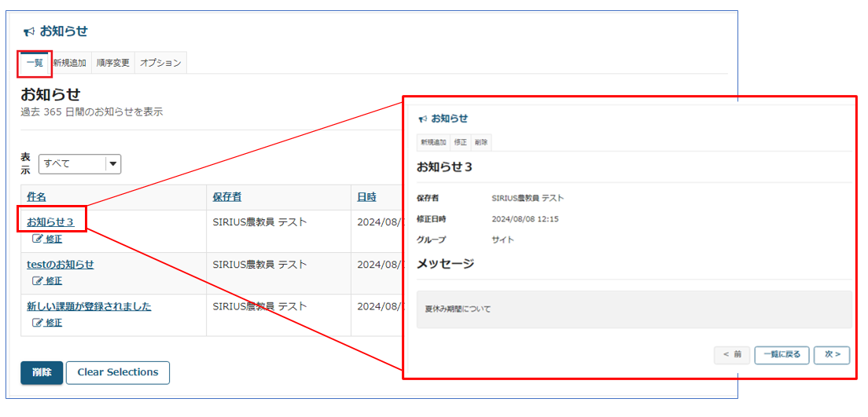
Task: Click the megaphone icon in the お知らせ detail panel
Action: point(423,119)
